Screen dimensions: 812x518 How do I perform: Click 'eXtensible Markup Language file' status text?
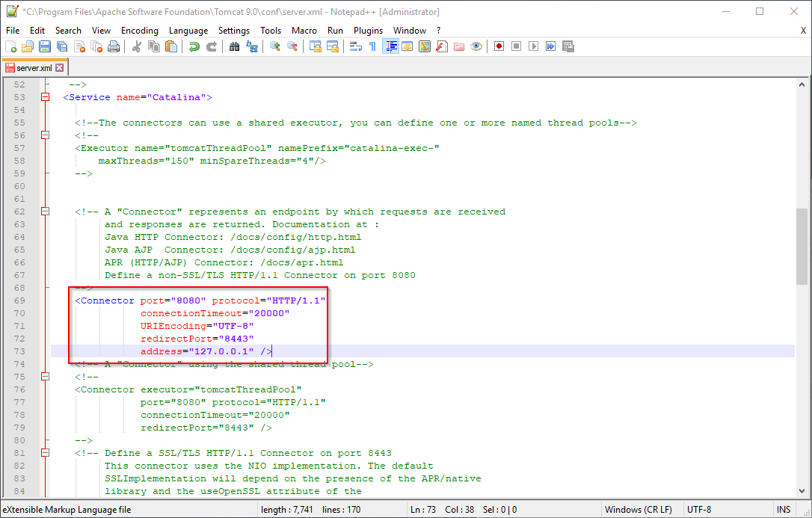click(x=67, y=510)
